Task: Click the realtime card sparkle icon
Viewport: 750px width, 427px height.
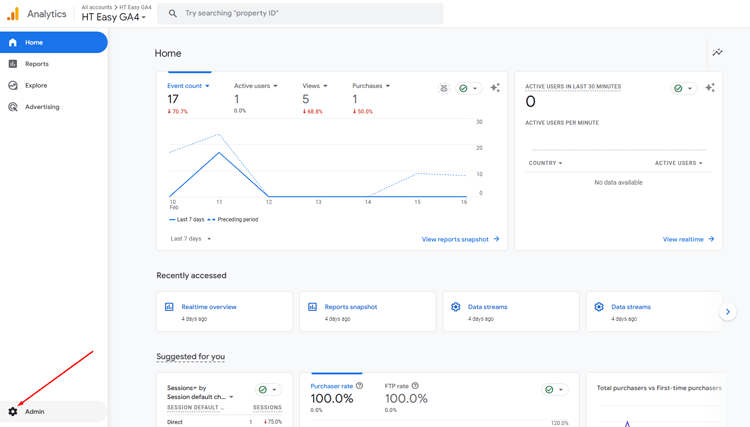Action: coord(710,88)
